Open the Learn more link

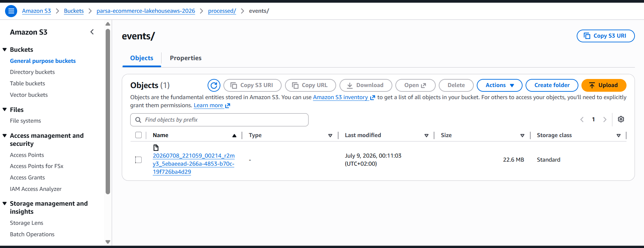click(208, 106)
